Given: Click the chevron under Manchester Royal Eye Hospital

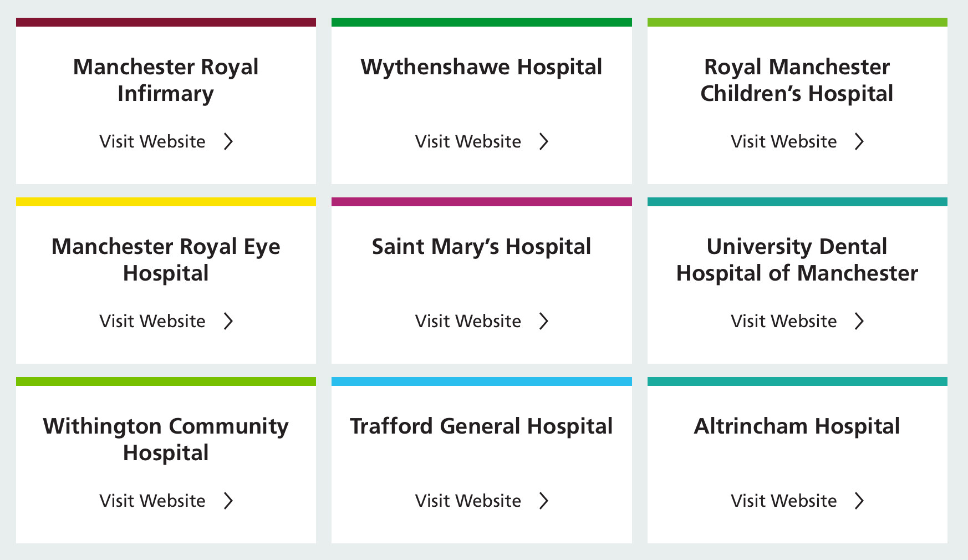Looking at the screenshot, I should (x=228, y=321).
